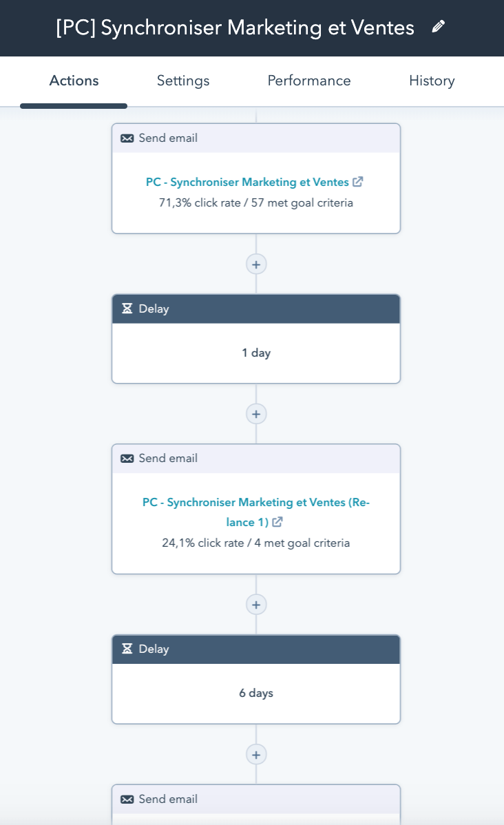Open external link icon beside first email name

(x=358, y=182)
